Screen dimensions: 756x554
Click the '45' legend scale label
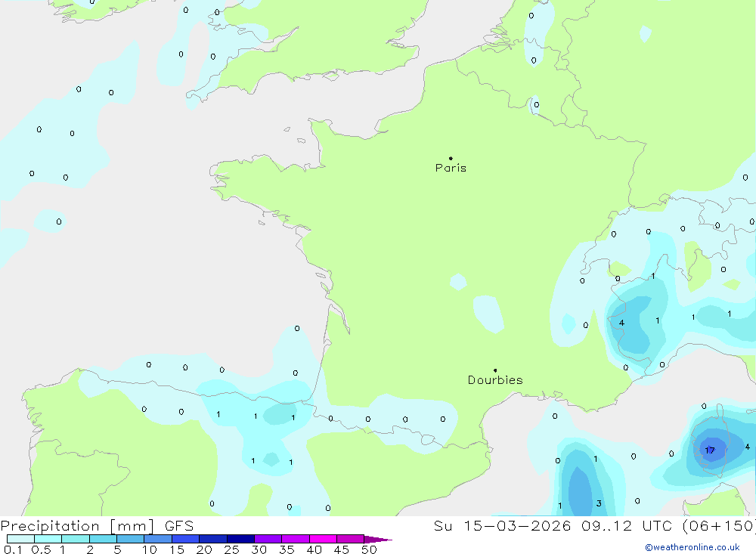tap(342, 549)
